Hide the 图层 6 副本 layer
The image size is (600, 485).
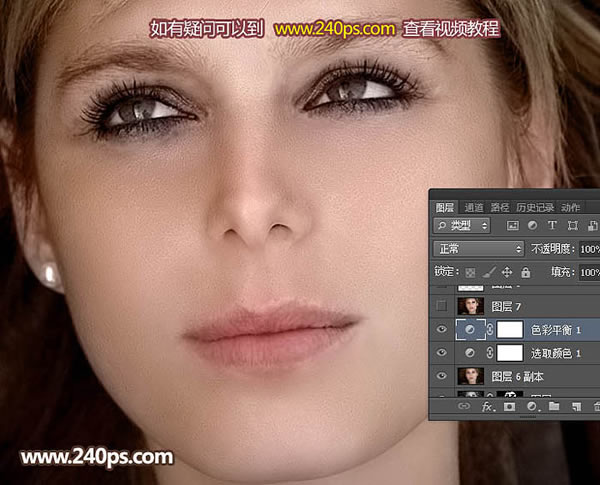click(x=442, y=376)
